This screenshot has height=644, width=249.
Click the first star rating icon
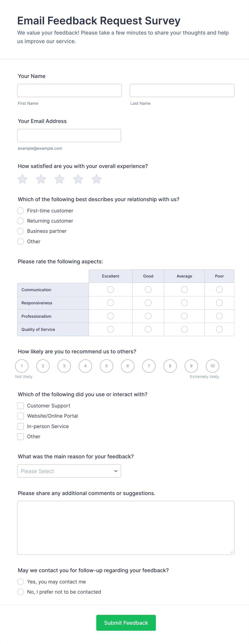point(22,179)
